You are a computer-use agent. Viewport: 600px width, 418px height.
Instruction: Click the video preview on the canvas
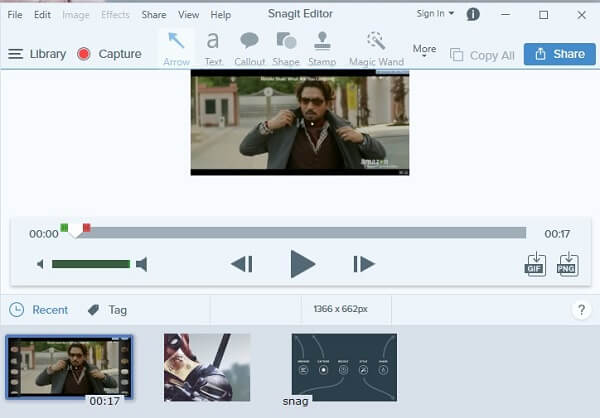300,122
